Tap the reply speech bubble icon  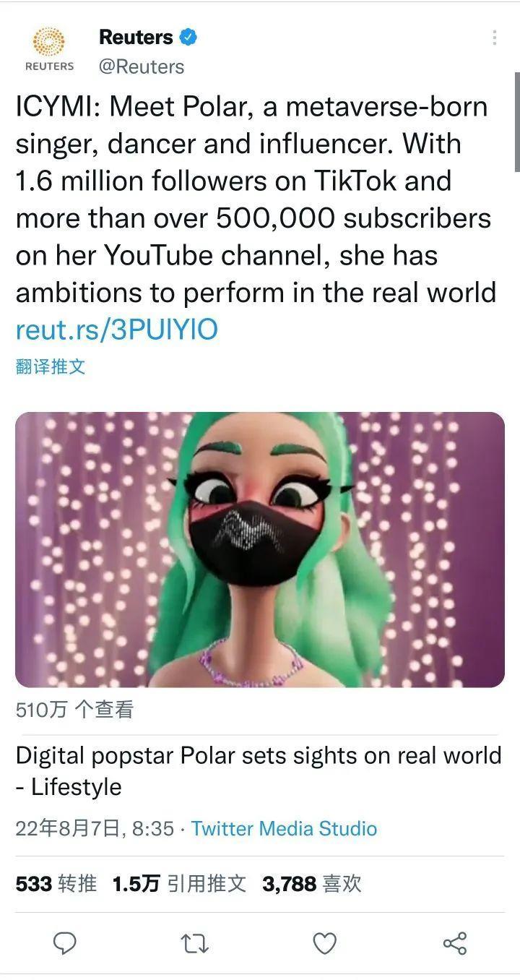pyautogui.click(x=65, y=942)
